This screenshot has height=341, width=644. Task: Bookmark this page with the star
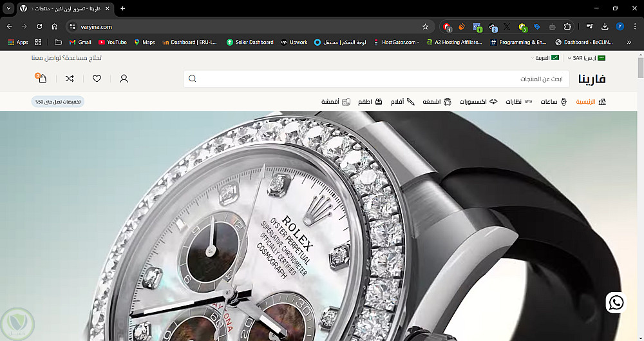(425, 26)
